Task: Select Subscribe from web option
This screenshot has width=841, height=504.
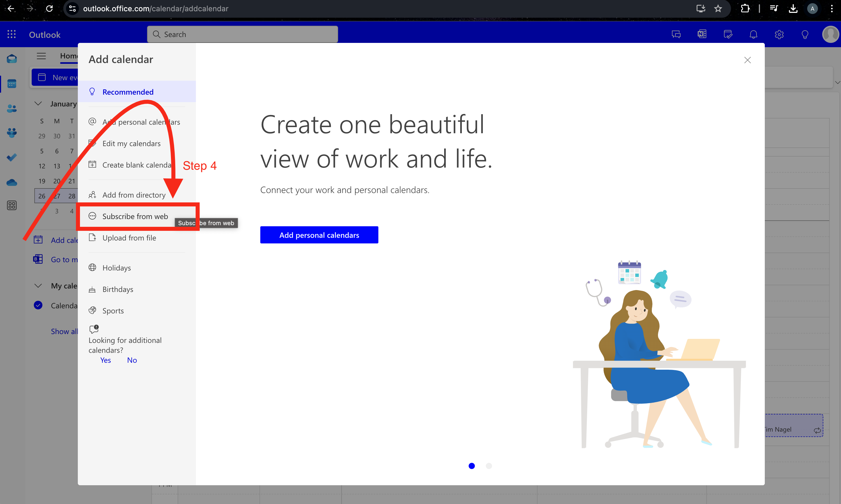Action: (x=135, y=216)
